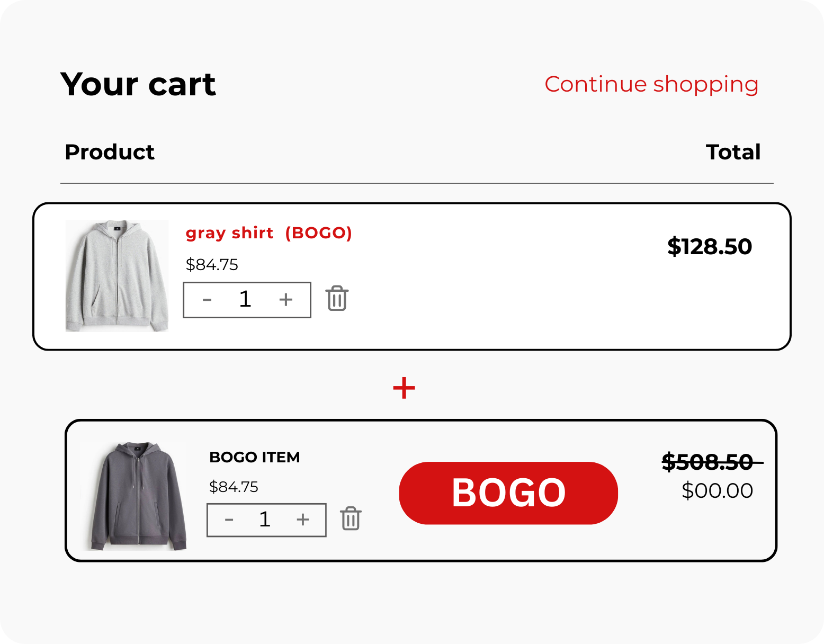The image size is (824, 644).
Task: Click the Your cart heading
Action: pos(138,84)
